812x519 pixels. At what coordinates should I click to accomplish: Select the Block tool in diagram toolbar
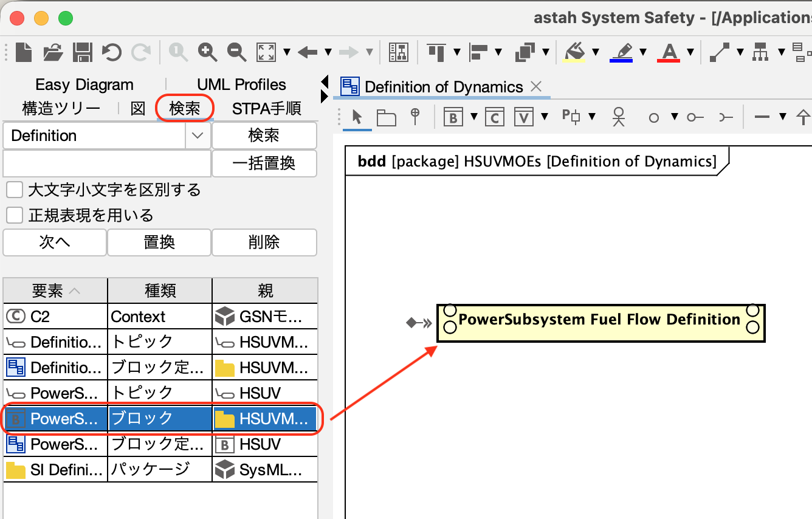click(453, 117)
